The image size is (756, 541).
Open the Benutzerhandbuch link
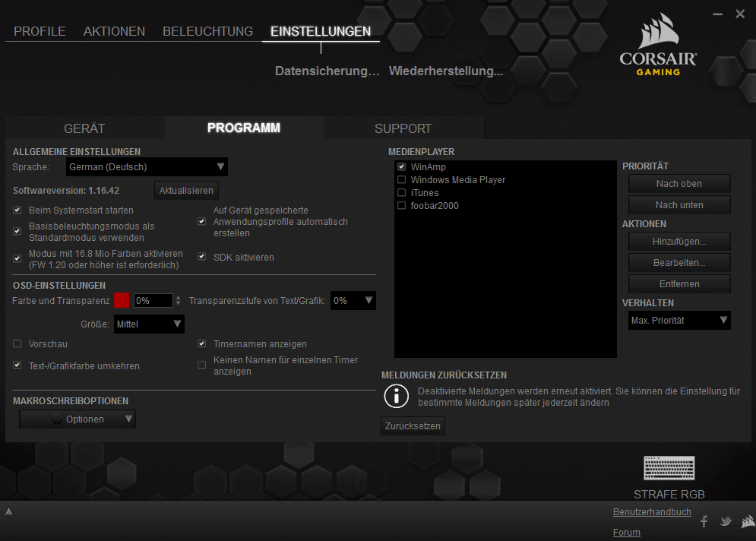pyautogui.click(x=652, y=512)
